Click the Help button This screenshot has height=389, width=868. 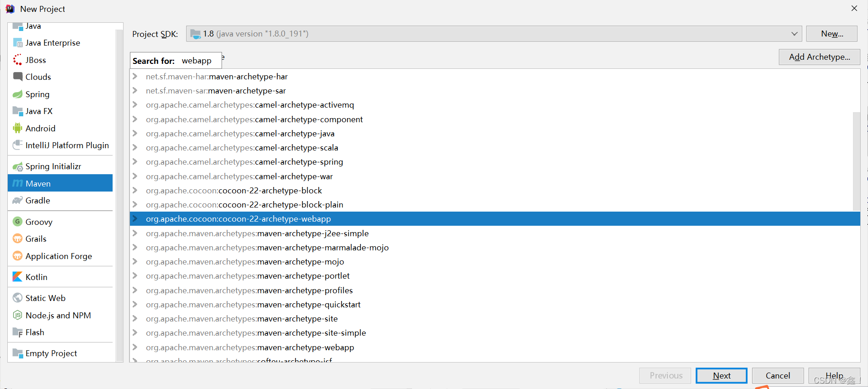834,375
